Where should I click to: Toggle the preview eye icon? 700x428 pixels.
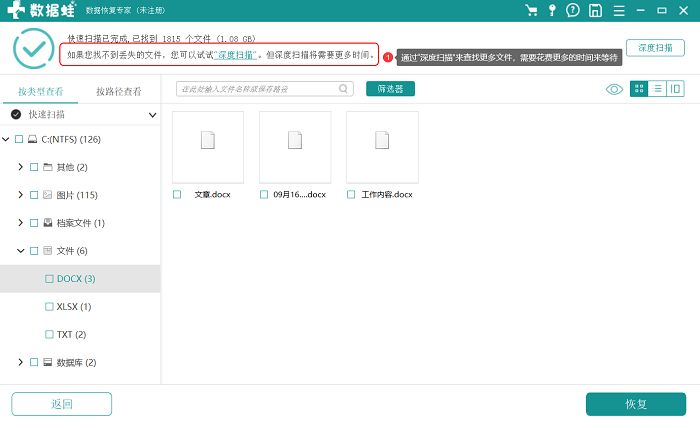click(x=614, y=89)
